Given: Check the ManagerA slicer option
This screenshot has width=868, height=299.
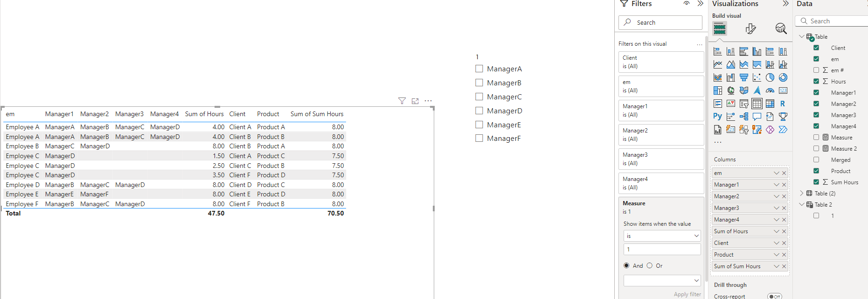Looking at the screenshot, I should point(479,69).
